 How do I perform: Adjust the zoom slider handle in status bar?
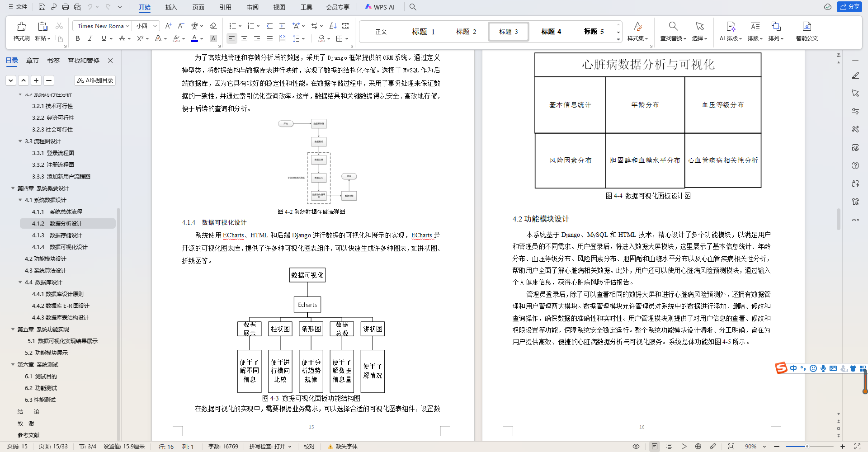click(807, 446)
